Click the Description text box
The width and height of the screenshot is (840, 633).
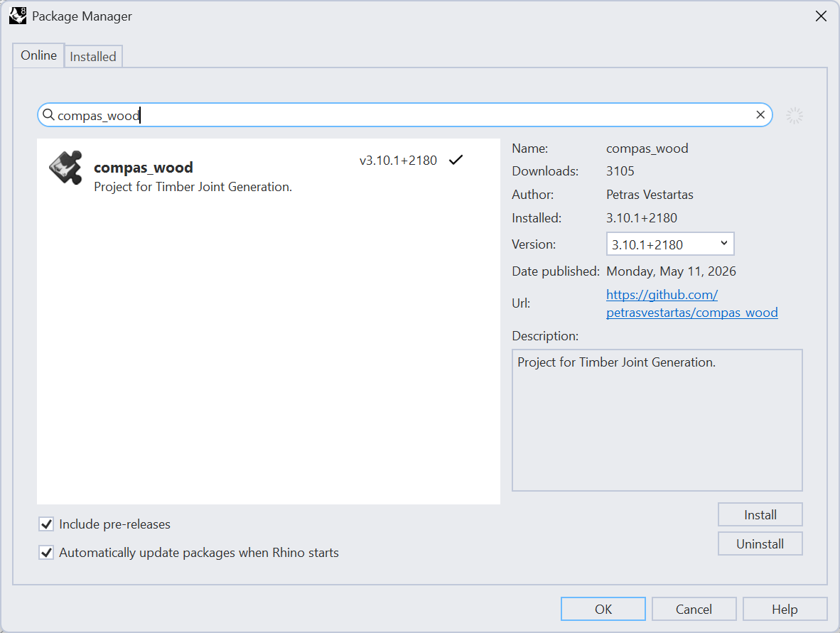click(x=657, y=421)
